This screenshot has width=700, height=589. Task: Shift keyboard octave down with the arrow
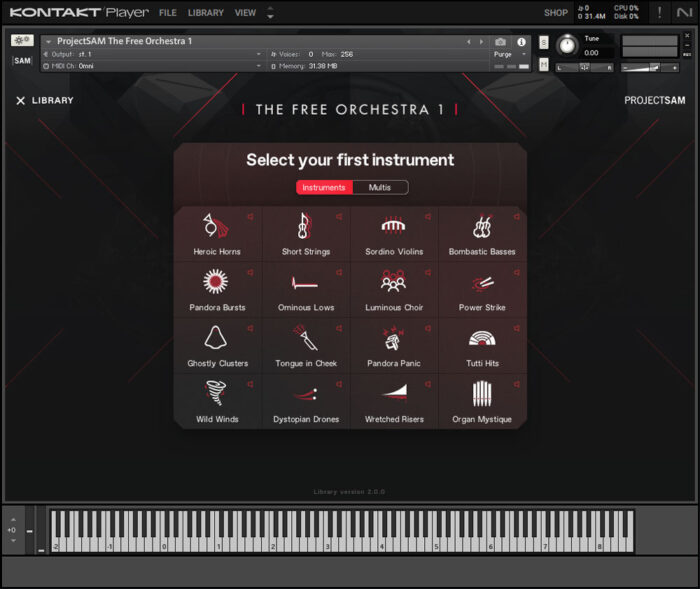point(13,540)
